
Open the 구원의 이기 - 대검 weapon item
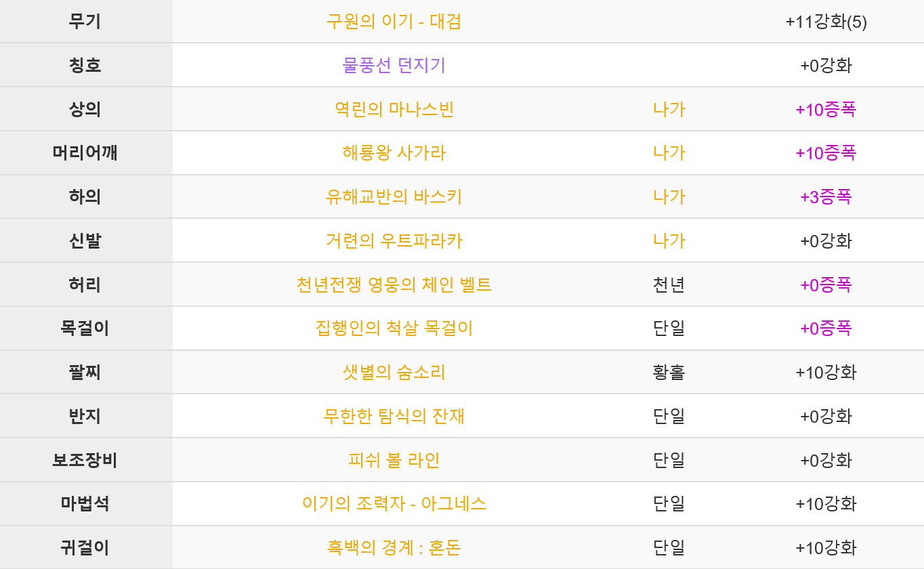(x=394, y=22)
